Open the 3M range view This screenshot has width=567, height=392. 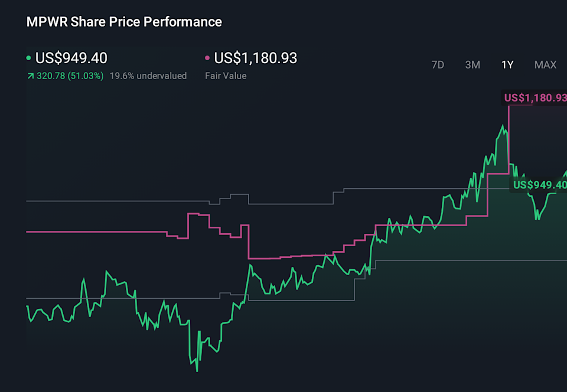[472, 65]
